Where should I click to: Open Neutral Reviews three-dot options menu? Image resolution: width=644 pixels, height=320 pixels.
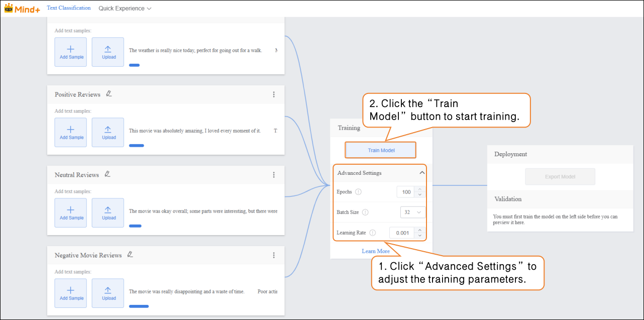274,175
